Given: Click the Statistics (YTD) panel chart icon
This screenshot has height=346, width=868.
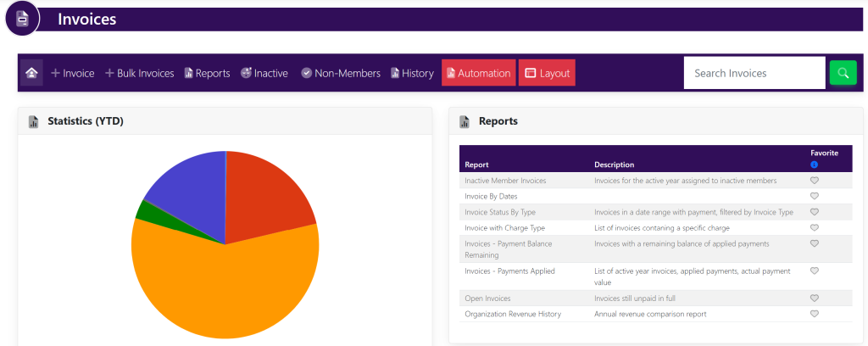Looking at the screenshot, I should (34, 121).
